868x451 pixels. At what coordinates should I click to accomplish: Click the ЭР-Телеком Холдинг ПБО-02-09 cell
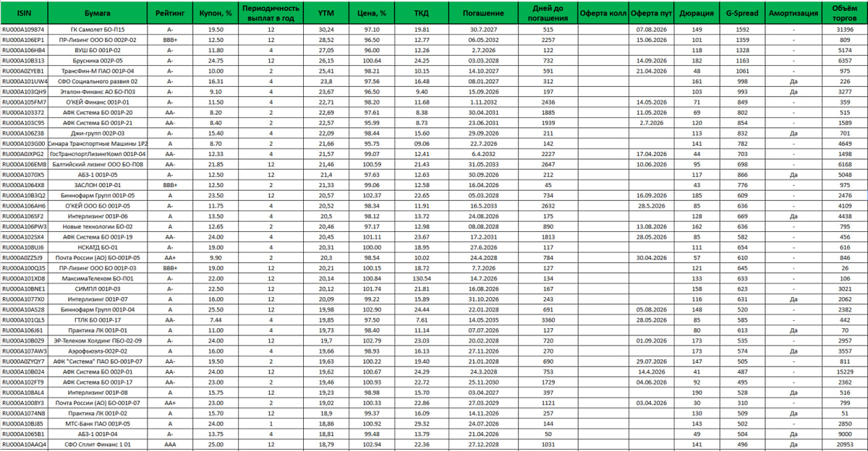point(98,341)
